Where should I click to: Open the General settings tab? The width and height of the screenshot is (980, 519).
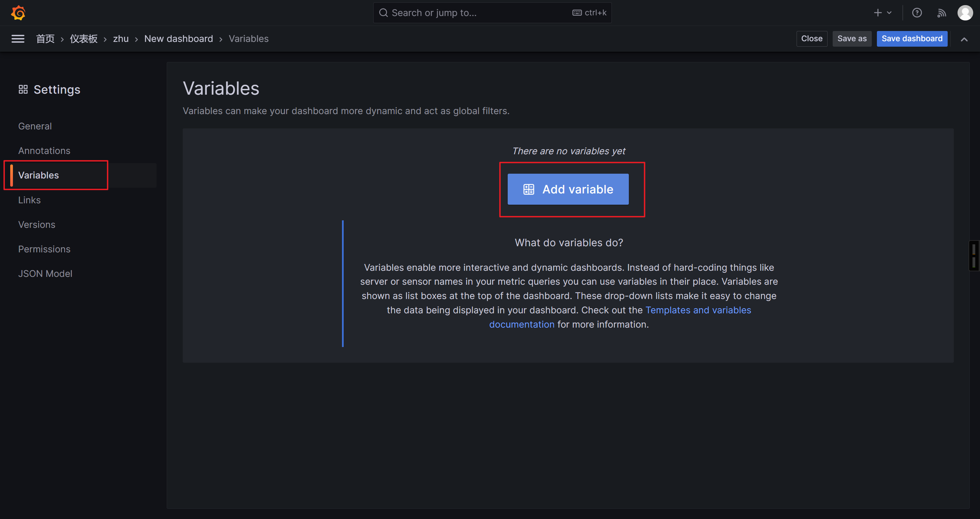(x=35, y=126)
